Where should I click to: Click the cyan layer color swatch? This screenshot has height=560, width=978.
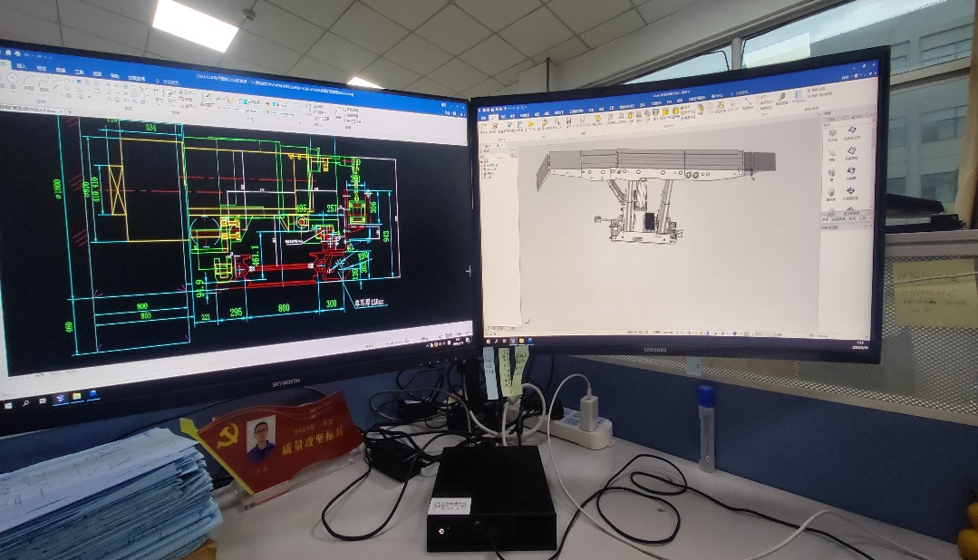pyautogui.click(x=245, y=100)
